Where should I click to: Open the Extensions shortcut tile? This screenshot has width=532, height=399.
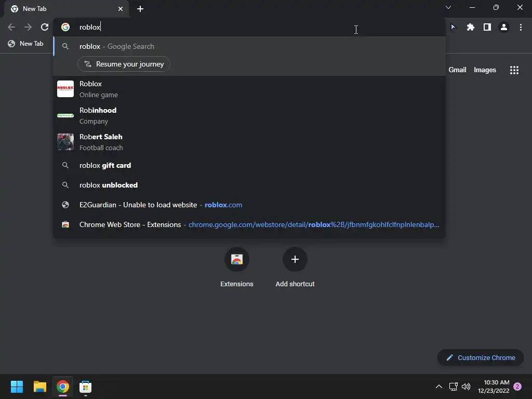click(x=237, y=268)
